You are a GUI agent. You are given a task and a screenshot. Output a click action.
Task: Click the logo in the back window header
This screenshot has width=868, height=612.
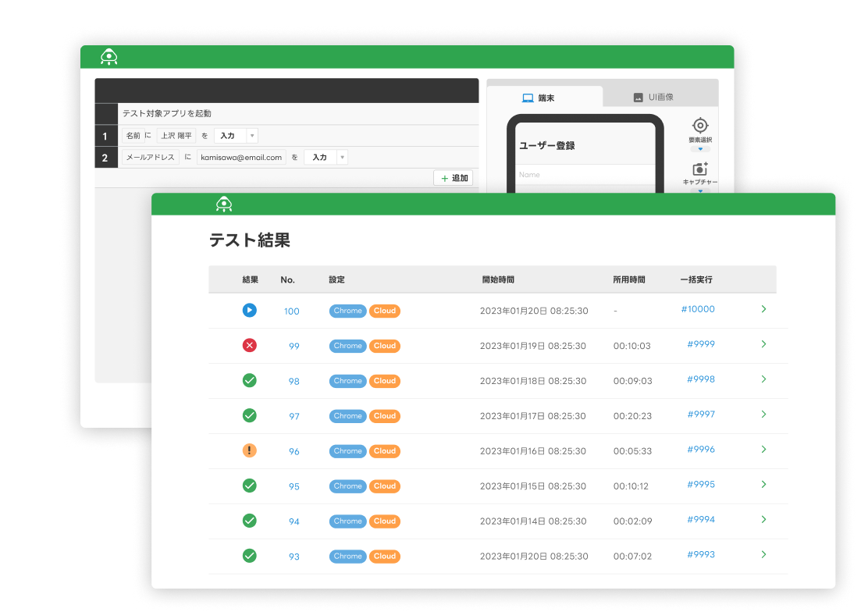click(x=109, y=57)
